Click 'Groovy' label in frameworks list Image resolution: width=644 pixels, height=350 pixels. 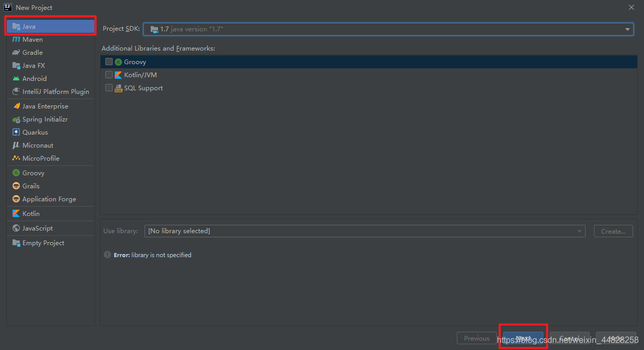135,62
